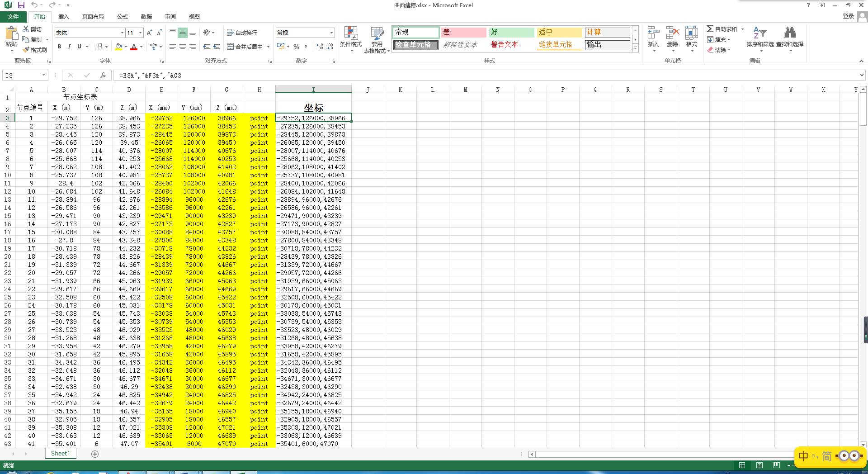Toggle Bold formatting
The height and width of the screenshot is (474, 868).
pyautogui.click(x=59, y=47)
